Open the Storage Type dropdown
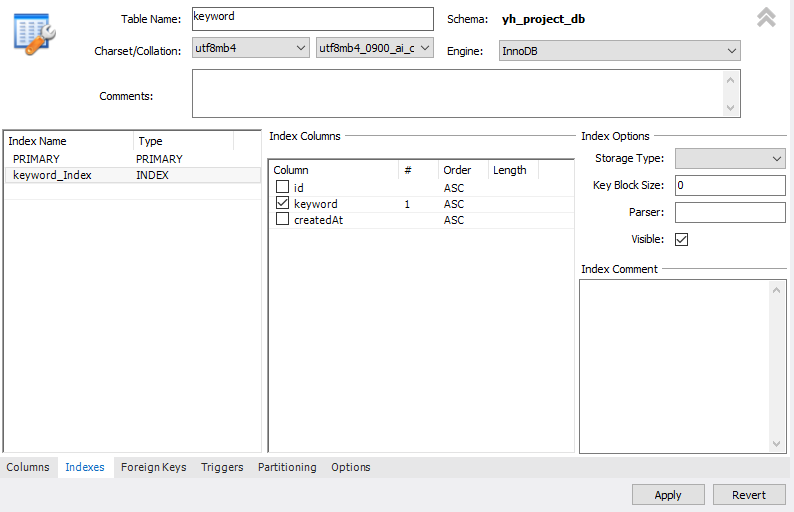 (x=730, y=158)
